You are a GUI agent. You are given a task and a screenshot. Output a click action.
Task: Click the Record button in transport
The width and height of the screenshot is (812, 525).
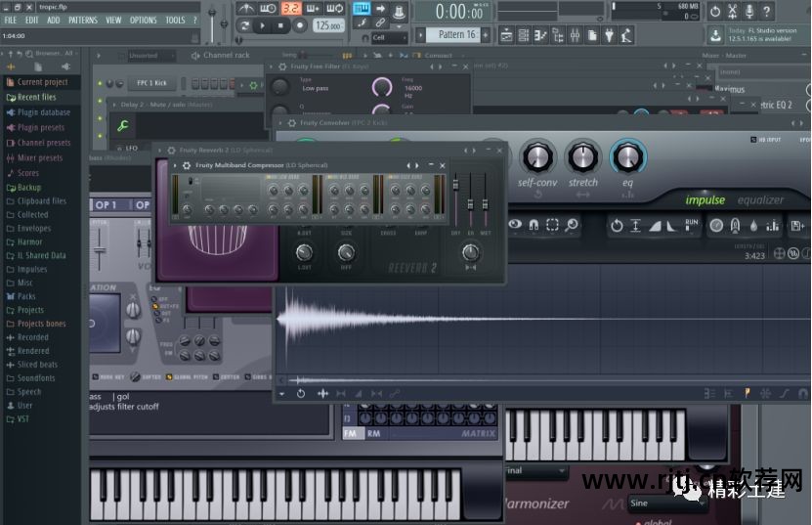[301, 26]
